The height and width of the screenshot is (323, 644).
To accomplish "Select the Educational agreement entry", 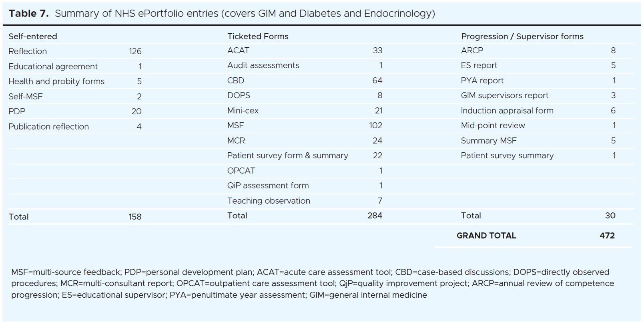I will click(x=53, y=67).
